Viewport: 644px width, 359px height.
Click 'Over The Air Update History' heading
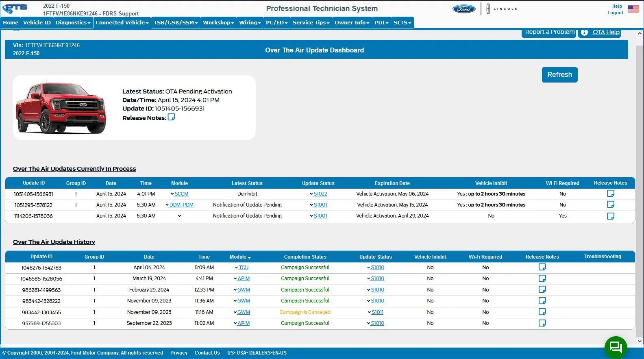pyautogui.click(x=54, y=242)
